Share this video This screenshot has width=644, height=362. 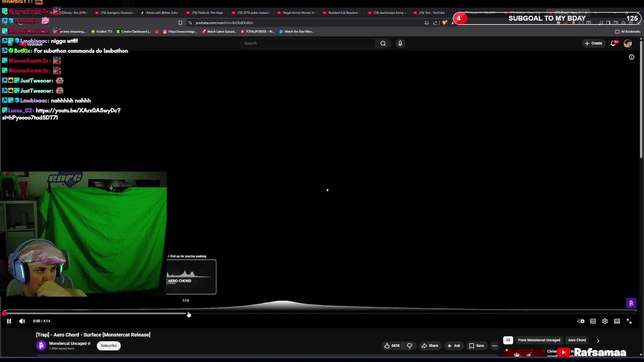430,345
